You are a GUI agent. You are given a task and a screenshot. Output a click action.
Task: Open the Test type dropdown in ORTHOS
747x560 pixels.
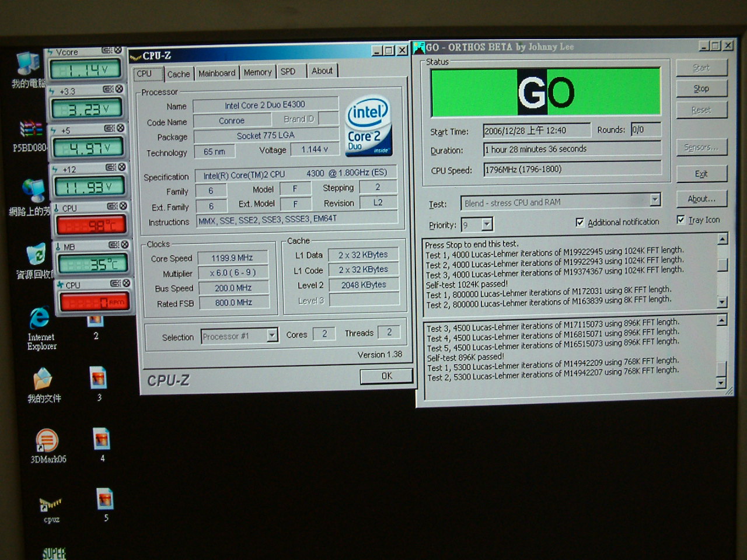point(655,200)
